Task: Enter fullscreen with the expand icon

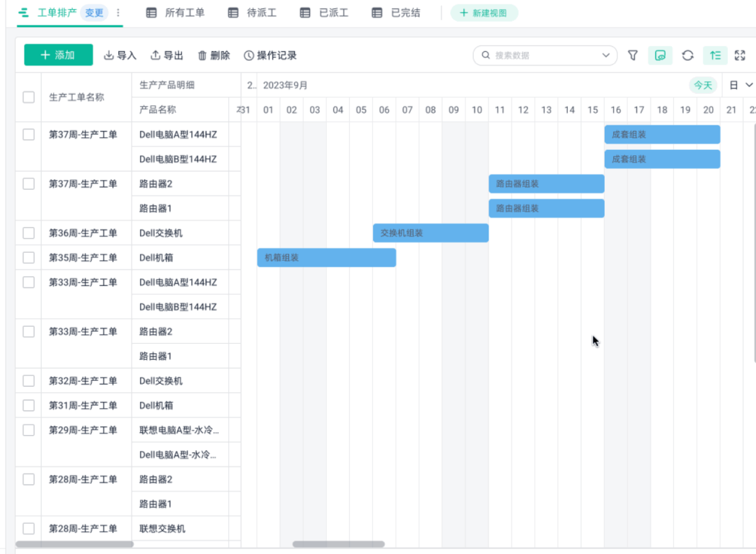Action: tap(740, 55)
